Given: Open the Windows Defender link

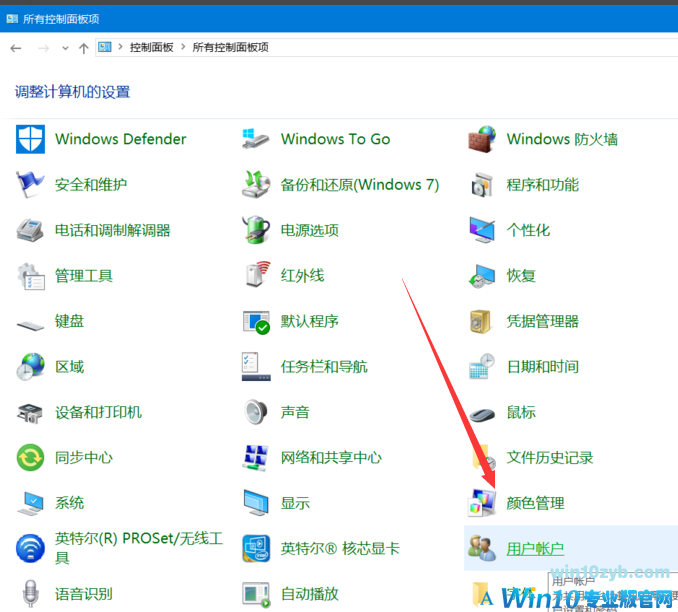Looking at the screenshot, I should [121, 139].
